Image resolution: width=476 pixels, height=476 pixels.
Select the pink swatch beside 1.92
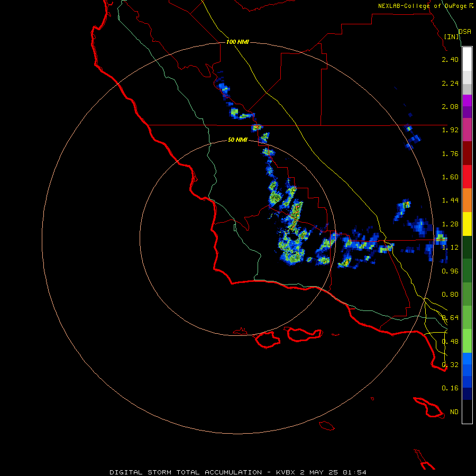pos(467,130)
